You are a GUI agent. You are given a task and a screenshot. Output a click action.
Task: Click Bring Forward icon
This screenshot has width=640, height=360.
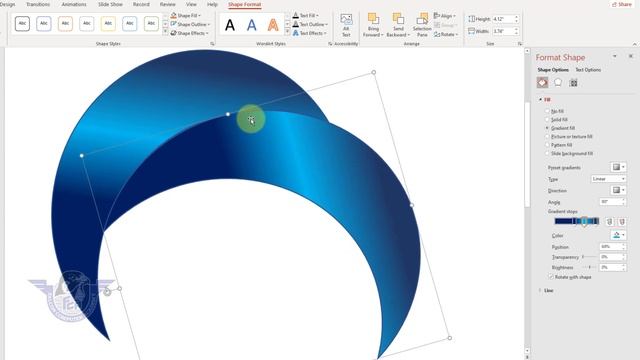[x=373, y=19]
